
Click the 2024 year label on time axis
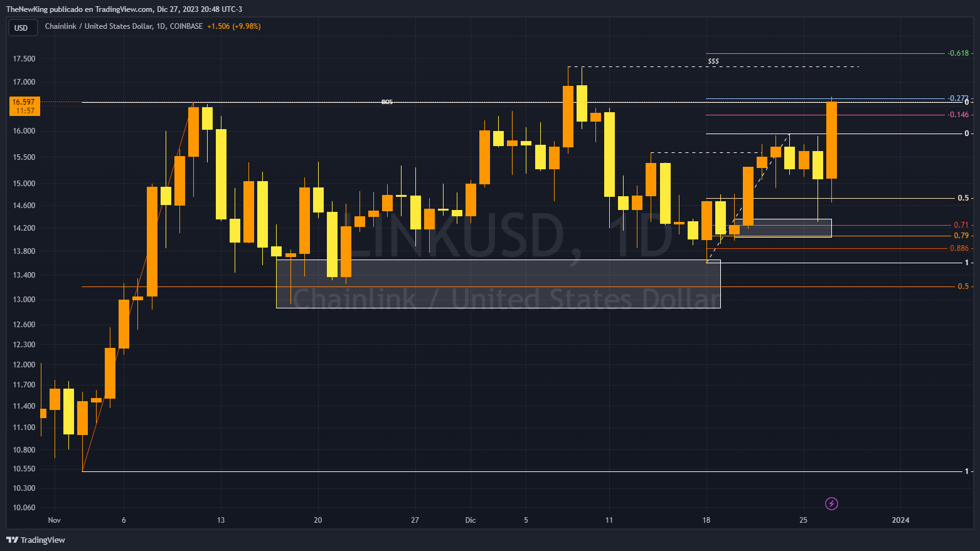[900, 520]
